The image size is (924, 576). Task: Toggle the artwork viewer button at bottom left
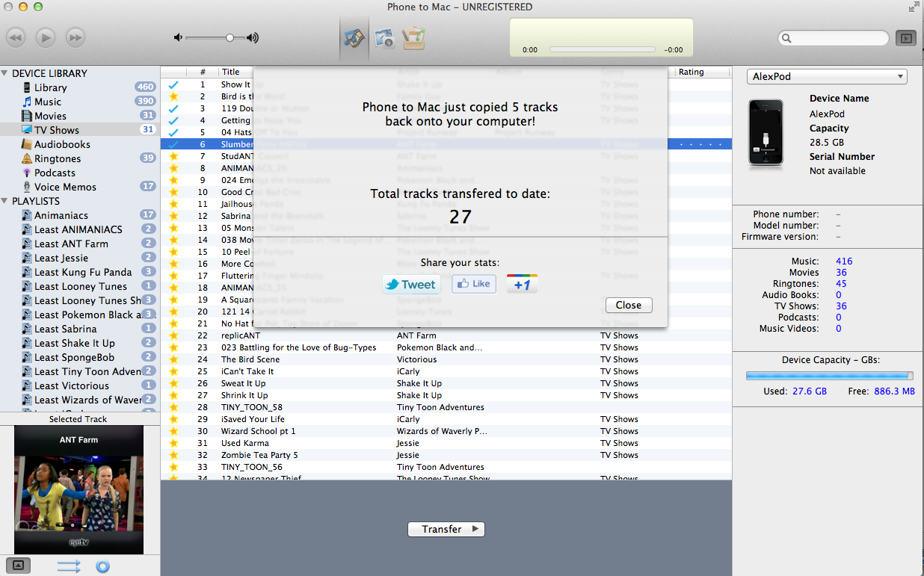[18, 566]
